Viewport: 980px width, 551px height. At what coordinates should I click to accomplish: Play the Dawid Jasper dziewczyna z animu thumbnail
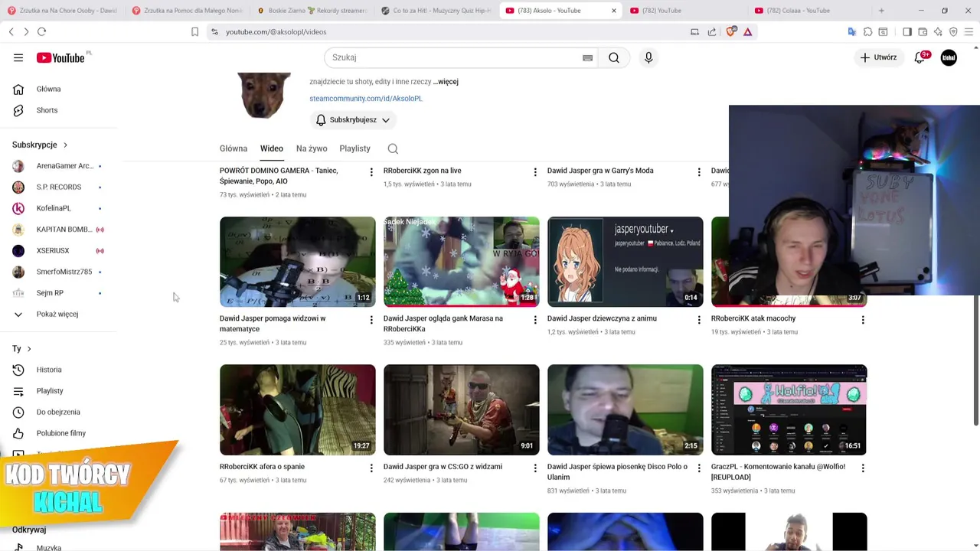click(x=625, y=262)
